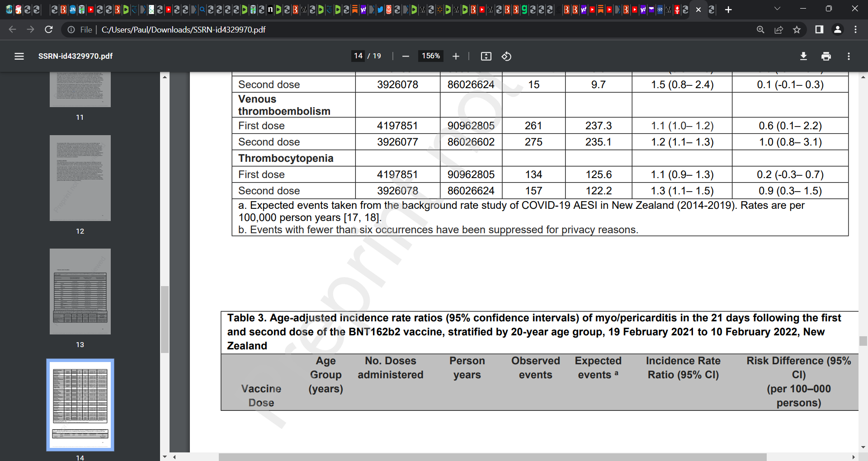Open the tab search dropdown chevron
The image size is (868, 461).
[777, 9]
